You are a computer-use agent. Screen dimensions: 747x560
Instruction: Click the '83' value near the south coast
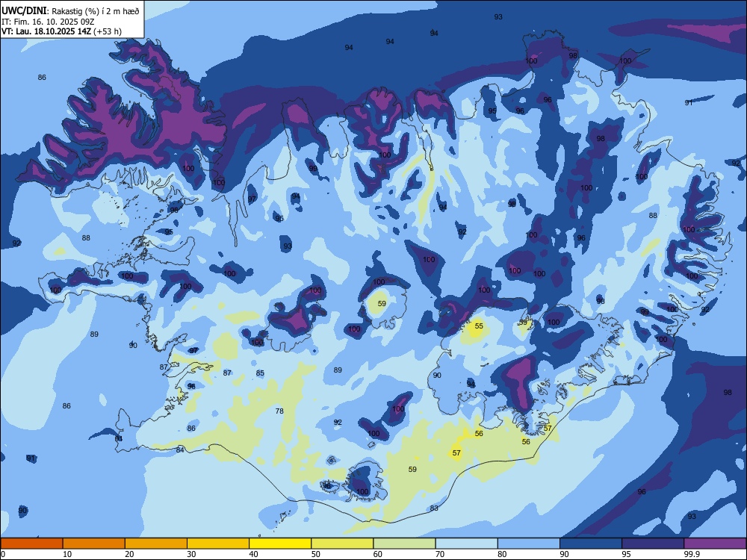click(x=434, y=508)
